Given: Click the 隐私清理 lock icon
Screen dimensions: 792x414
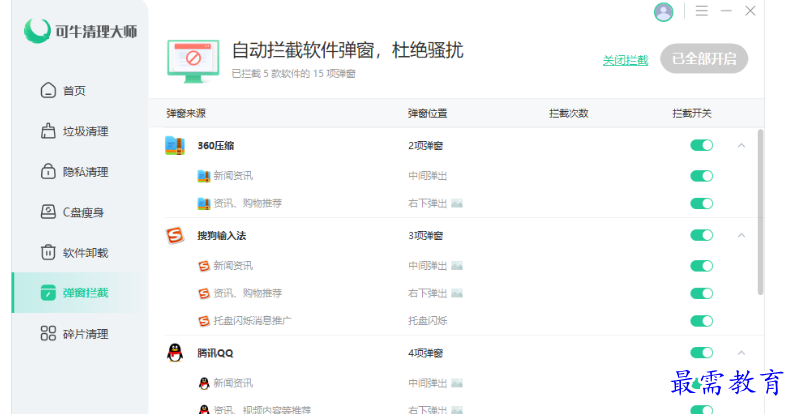Looking at the screenshot, I should [48, 172].
